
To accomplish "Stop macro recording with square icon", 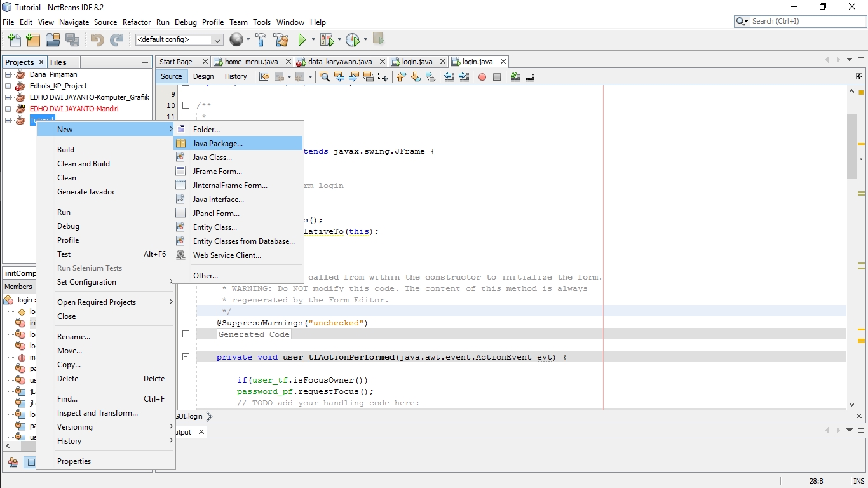I will 497,77.
